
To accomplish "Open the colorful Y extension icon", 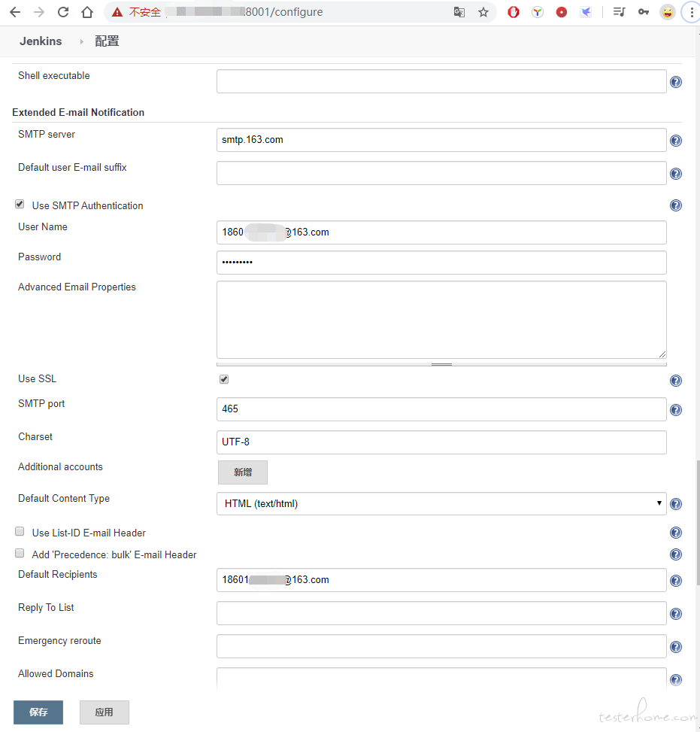I will (x=538, y=12).
